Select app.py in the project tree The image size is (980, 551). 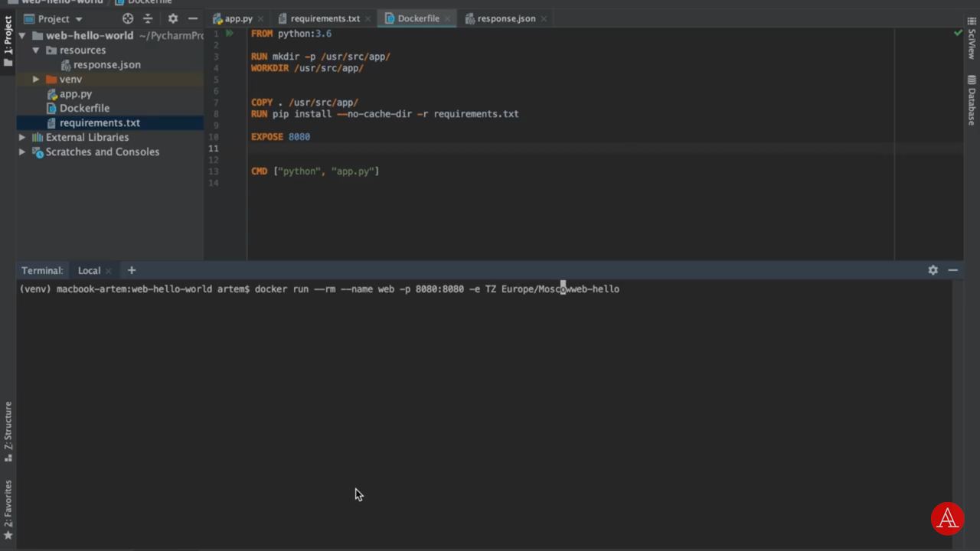pyautogui.click(x=75, y=93)
